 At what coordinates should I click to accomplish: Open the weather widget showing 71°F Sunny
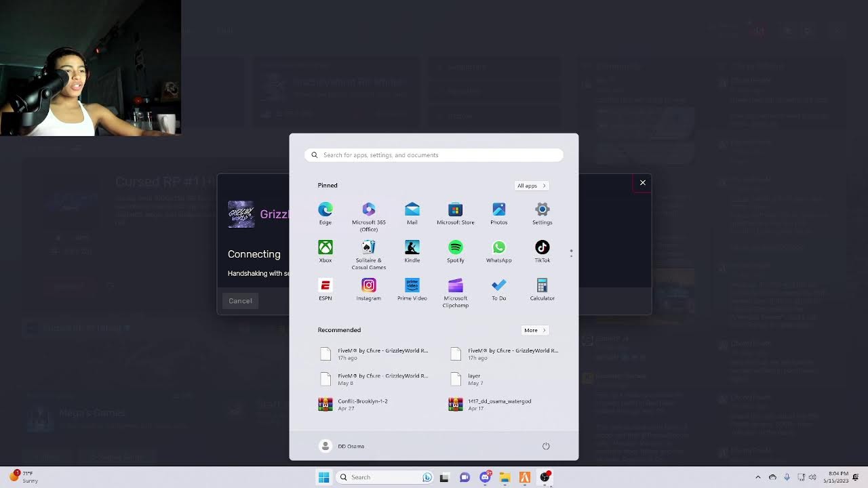coord(23,477)
